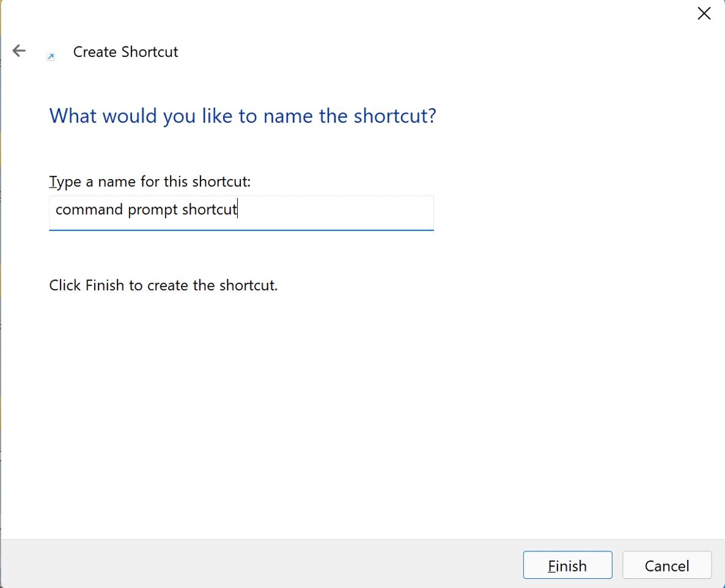725x588 pixels.
Task: Click Finish to create the shortcut
Action: click(x=567, y=565)
